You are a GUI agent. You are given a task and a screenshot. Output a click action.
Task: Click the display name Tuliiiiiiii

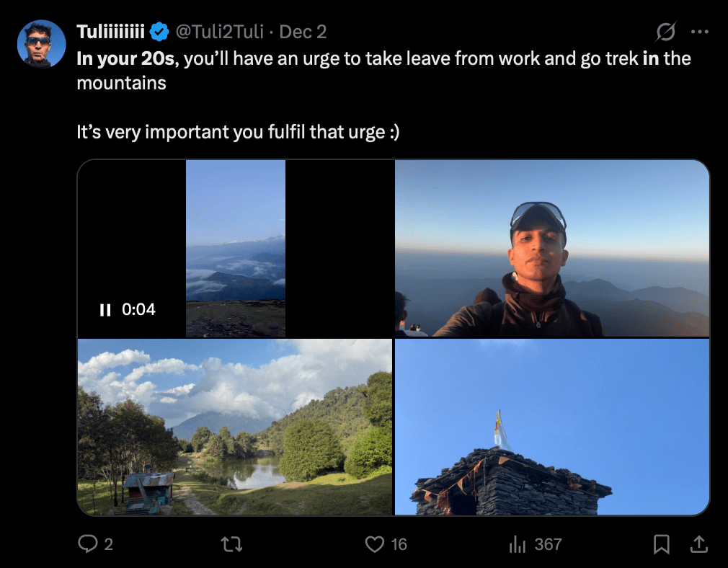tap(110, 32)
